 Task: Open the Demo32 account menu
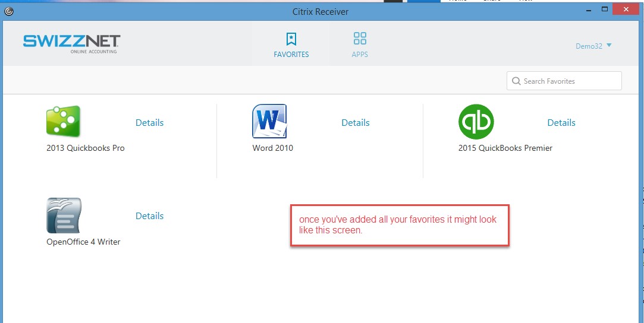[593, 46]
